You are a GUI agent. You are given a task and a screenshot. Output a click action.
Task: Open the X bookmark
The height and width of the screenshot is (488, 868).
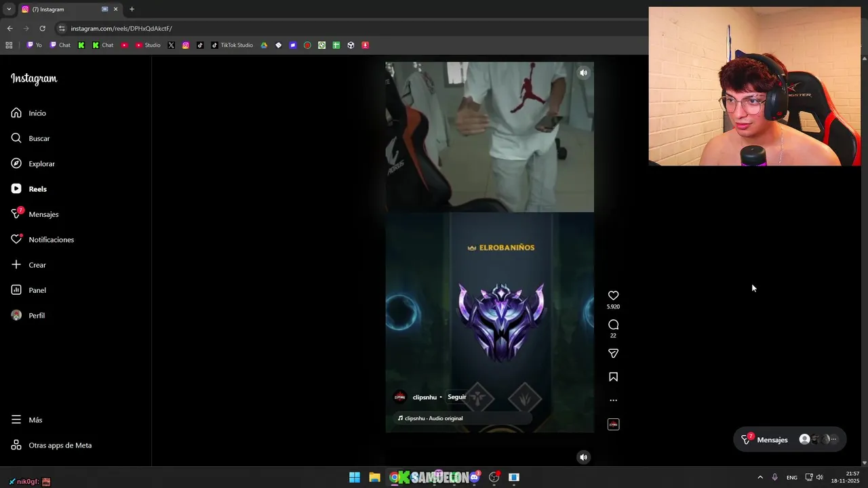[171, 45]
